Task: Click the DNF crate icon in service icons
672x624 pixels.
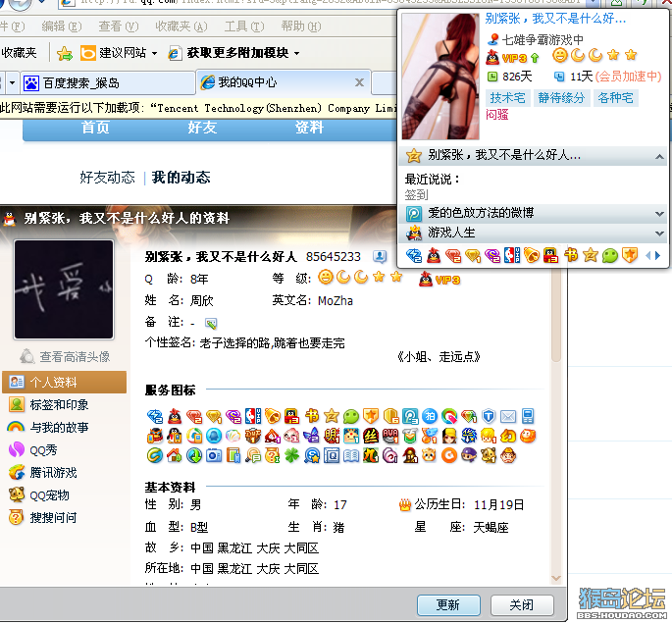Action: [253, 436]
